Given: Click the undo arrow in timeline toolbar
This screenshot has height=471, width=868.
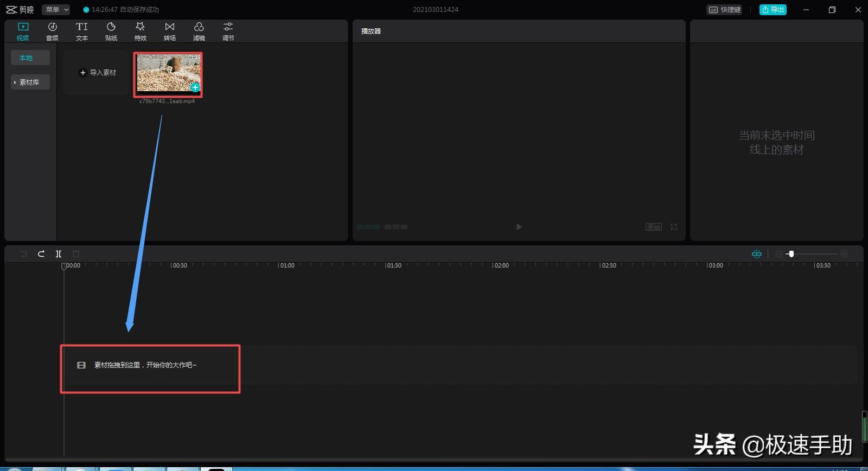Looking at the screenshot, I should [x=23, y=254].
